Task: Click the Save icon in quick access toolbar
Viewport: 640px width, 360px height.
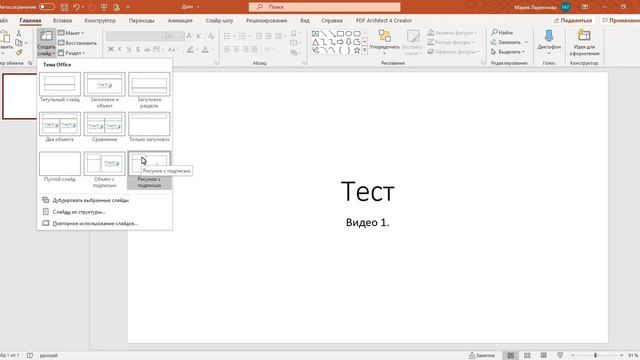Action: (64, 7)
